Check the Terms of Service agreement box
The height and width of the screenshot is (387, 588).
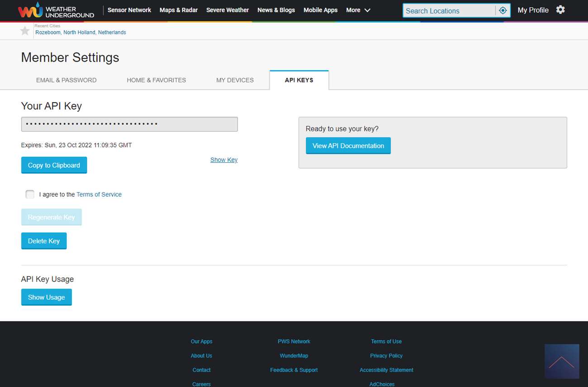(30, 194)
